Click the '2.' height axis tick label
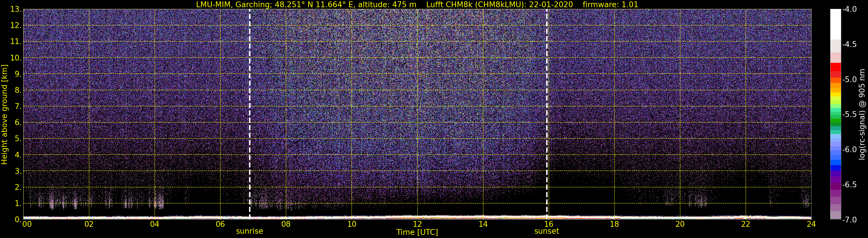Viewport: 868px width, 238px height. (18, 188)
